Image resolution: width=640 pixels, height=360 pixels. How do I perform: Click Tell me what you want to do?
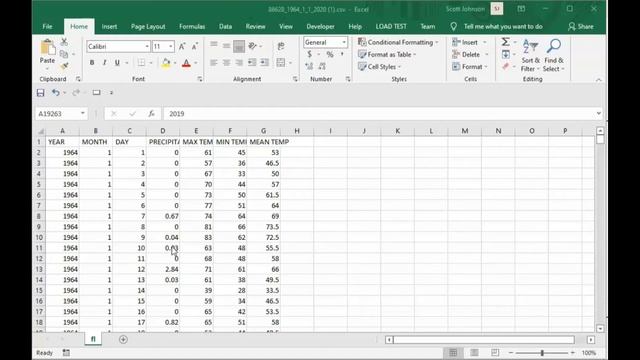[x=503, y=27]
